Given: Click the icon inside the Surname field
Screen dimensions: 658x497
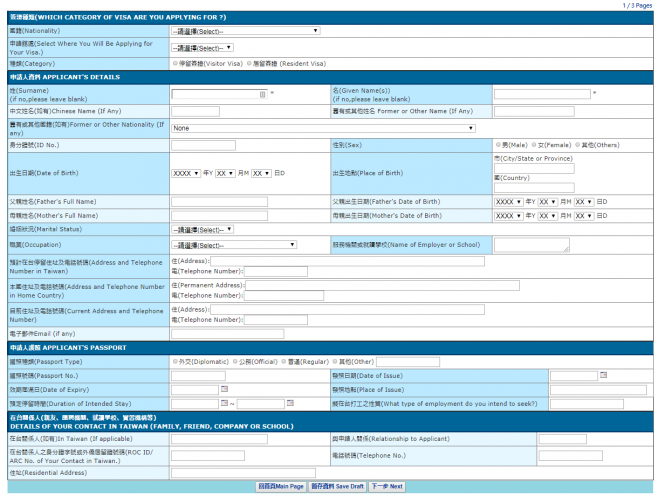Looking at the screenshot, I should (x=262, y=94).
